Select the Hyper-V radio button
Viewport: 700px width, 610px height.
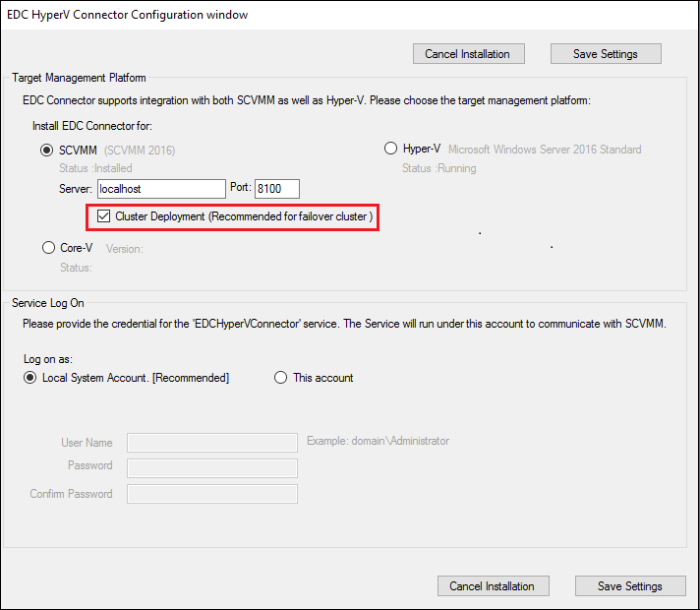(x=390, y=149)
